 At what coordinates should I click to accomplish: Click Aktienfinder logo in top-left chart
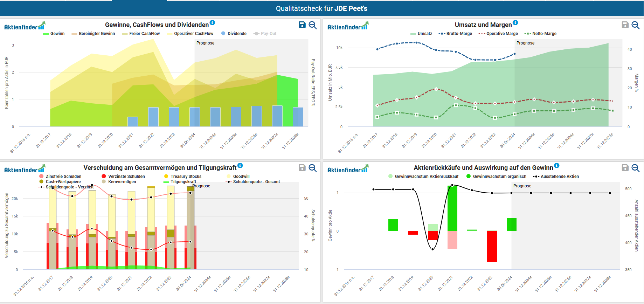tap(25, 26)
